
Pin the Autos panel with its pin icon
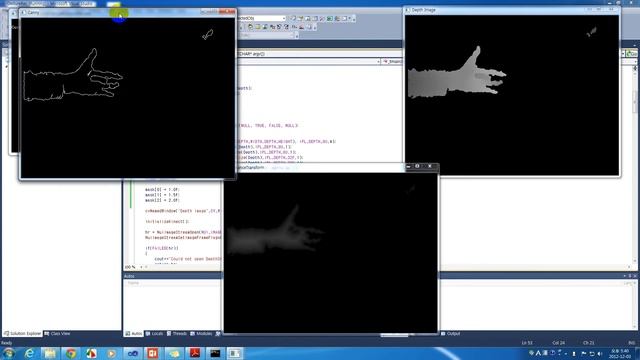click(x=629, y=276)
